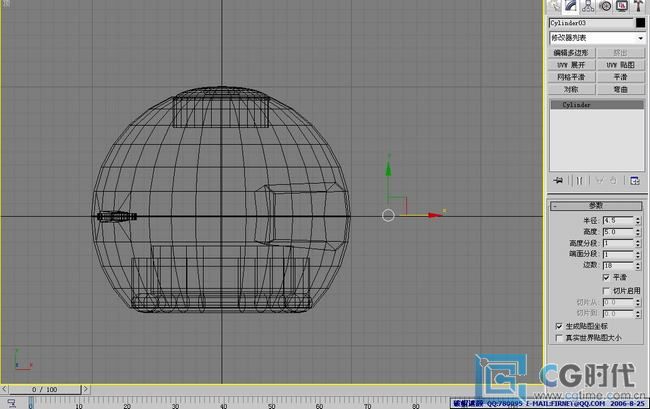Collapse the 参数 rollout header
Viewport: 650px width, 409px height.
596,206
